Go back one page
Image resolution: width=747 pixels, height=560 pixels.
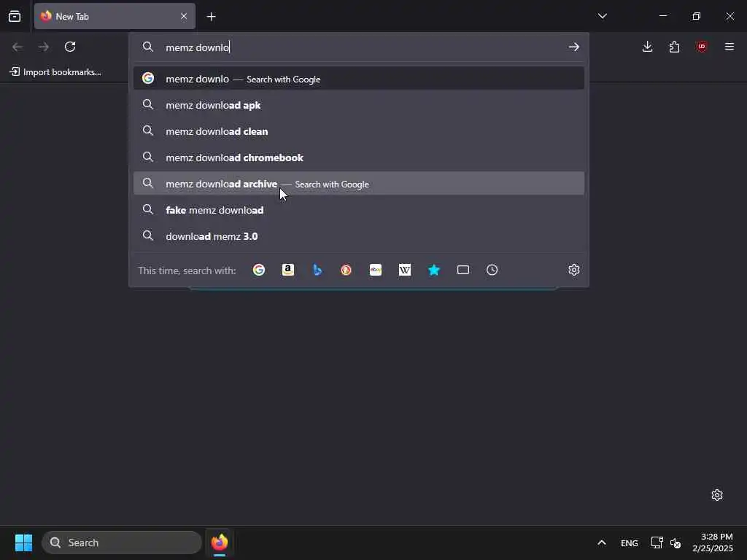point(18,47)
